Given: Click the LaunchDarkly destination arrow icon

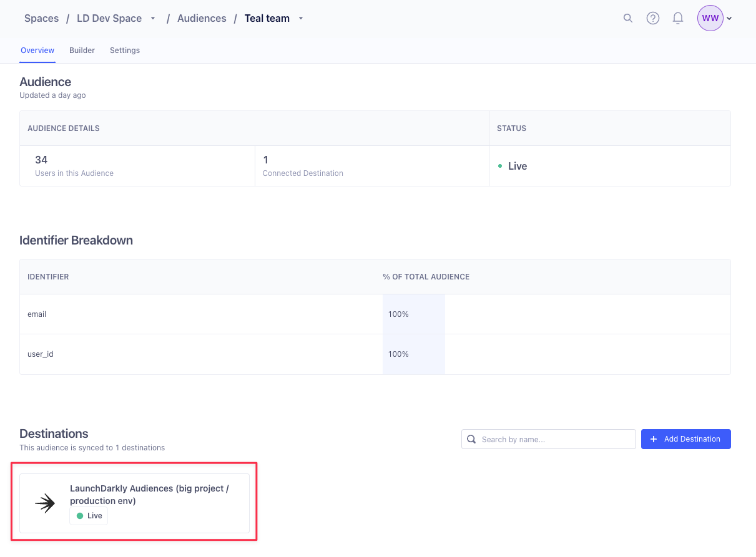Looking at the screenshot, I should pyautogui.click(x=44, y=501).
